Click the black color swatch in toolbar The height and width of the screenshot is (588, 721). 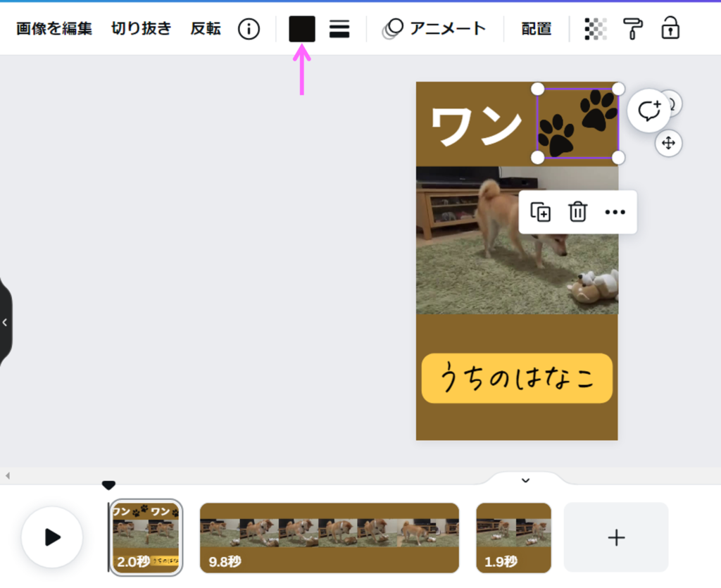[302, 29]
